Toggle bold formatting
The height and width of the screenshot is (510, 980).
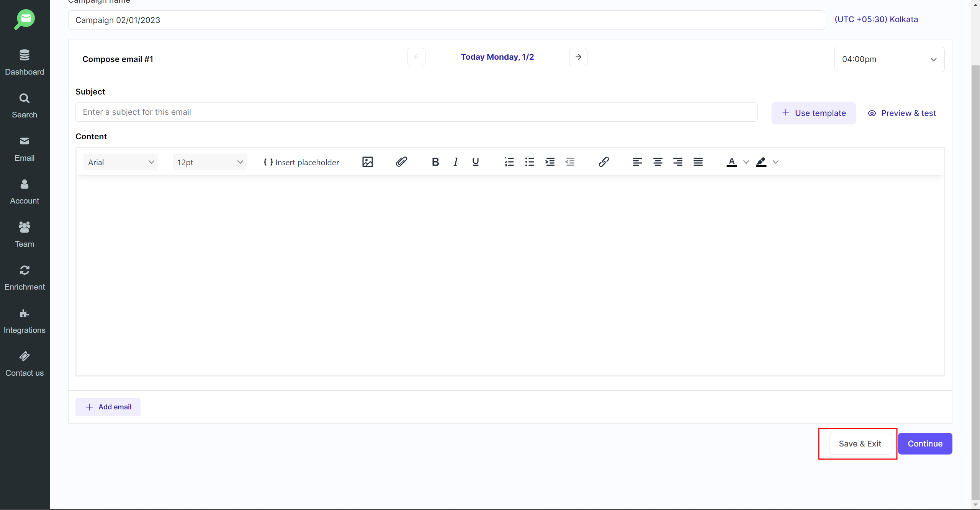(435, 162)
